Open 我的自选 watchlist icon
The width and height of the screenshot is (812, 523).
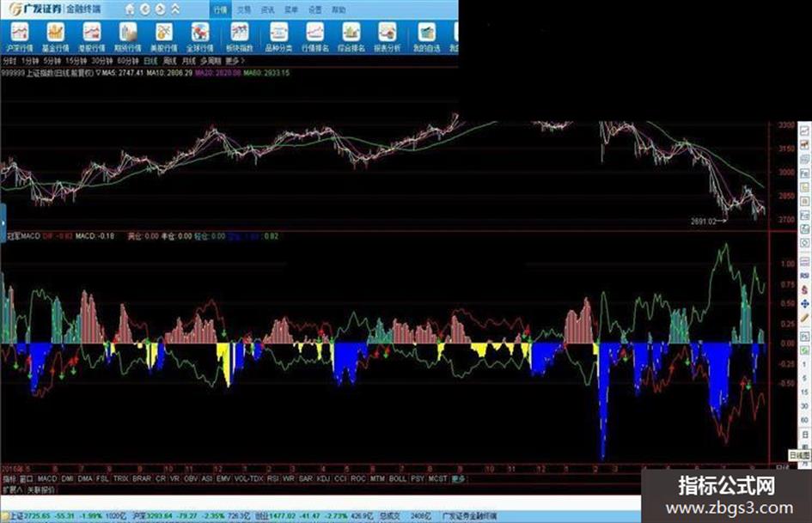[x=427, y=37]
